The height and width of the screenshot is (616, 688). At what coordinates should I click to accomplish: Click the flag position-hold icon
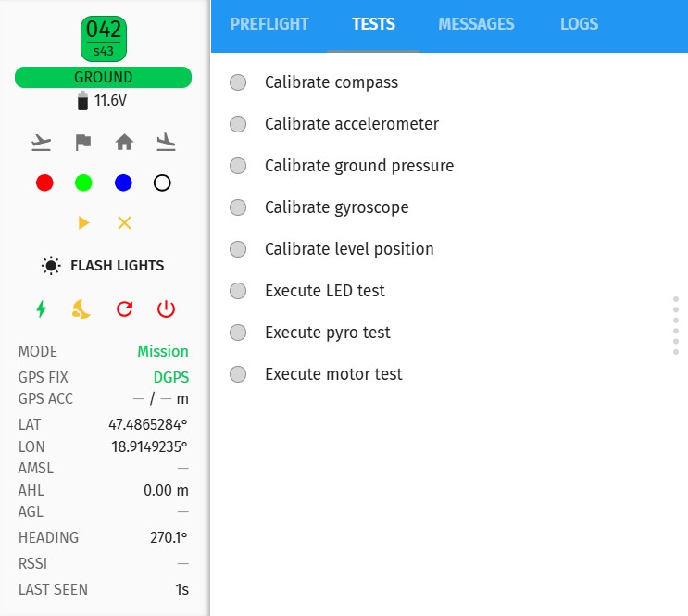83,143
